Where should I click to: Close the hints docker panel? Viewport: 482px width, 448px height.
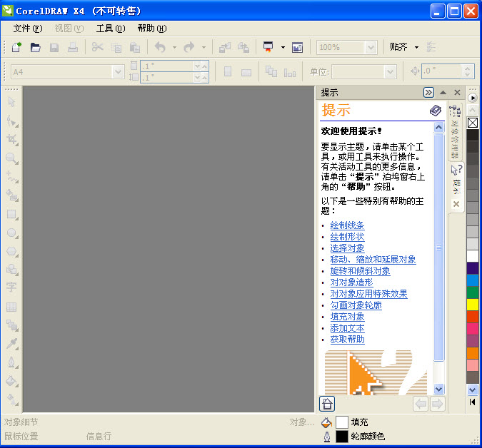click(x=456, y=92)
